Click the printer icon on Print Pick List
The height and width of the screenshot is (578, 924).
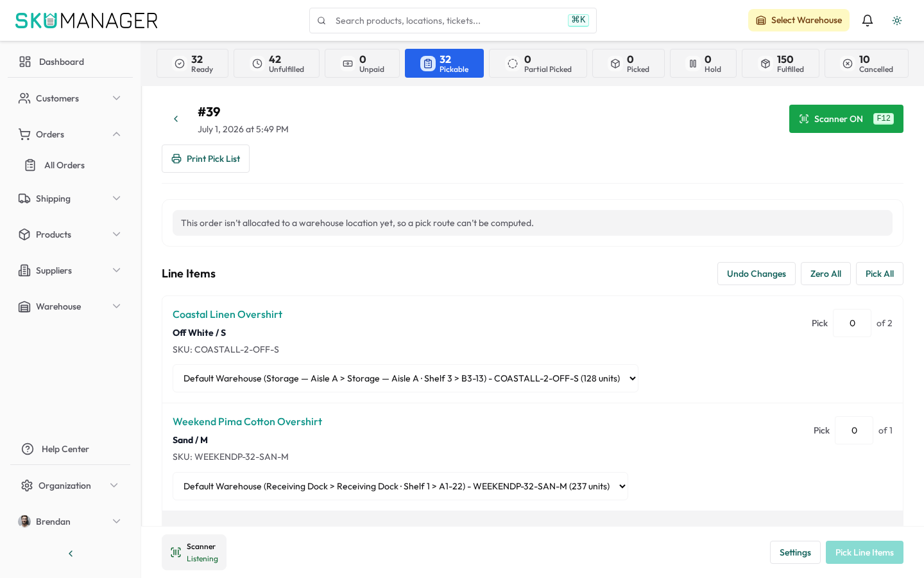[x=176, y=159]
